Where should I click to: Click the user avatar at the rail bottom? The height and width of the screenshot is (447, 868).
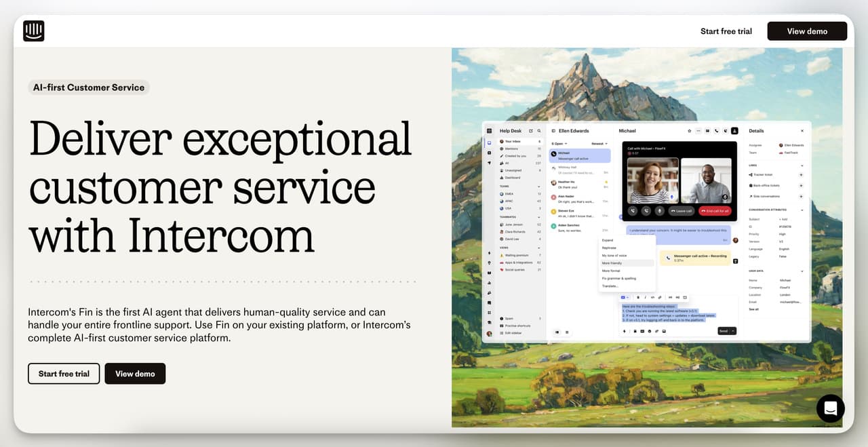pos(489,334)
